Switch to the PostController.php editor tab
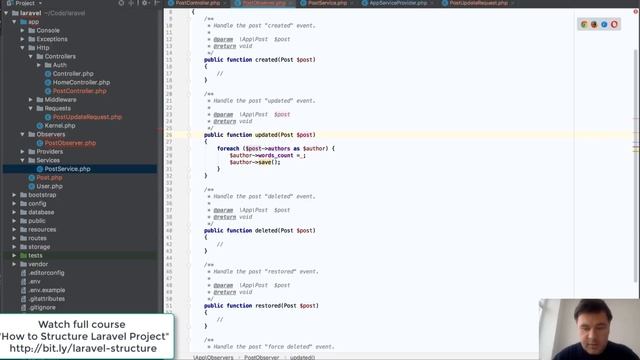 click(198, 3)
